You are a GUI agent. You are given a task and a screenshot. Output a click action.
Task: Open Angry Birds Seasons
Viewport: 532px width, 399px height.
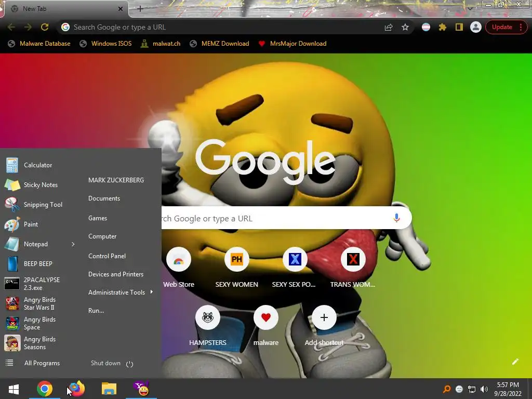40,343
